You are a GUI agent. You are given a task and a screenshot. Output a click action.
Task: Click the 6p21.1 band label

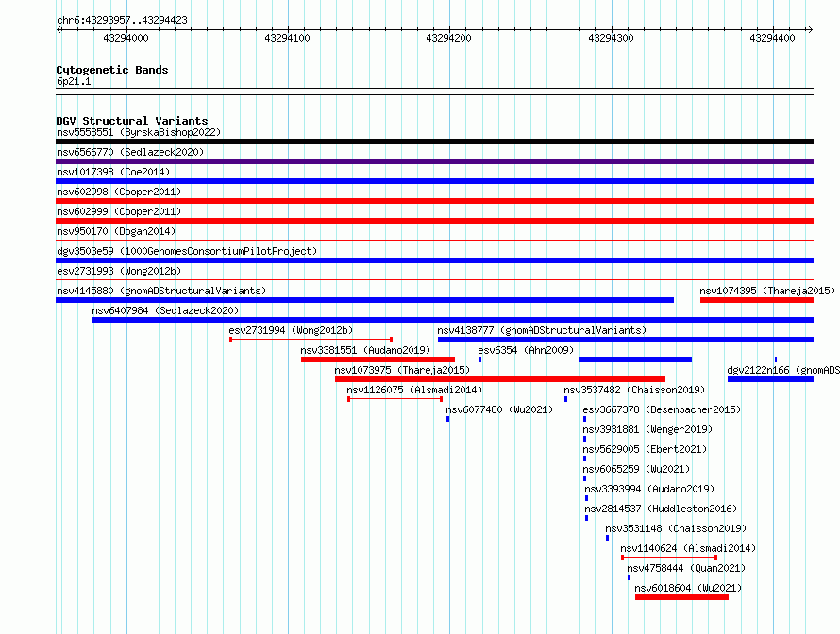click(74, 81)
